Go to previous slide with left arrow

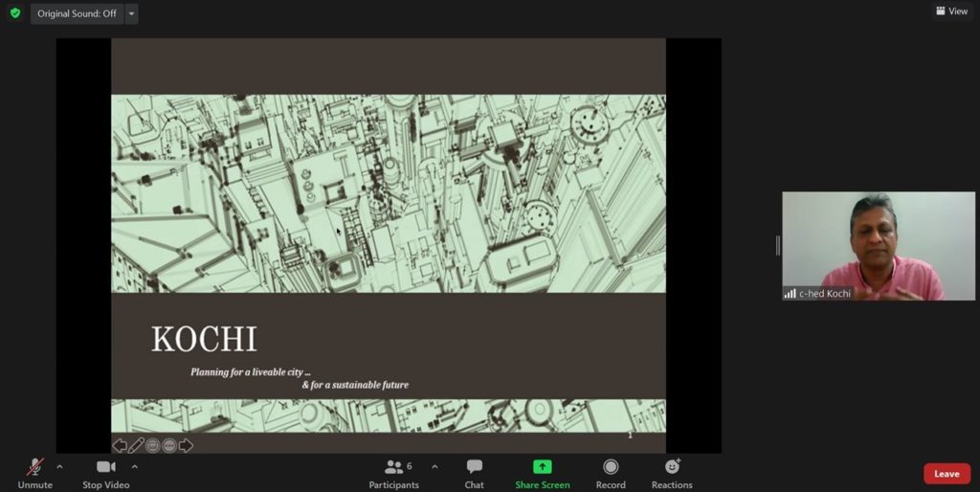point(120,445)
